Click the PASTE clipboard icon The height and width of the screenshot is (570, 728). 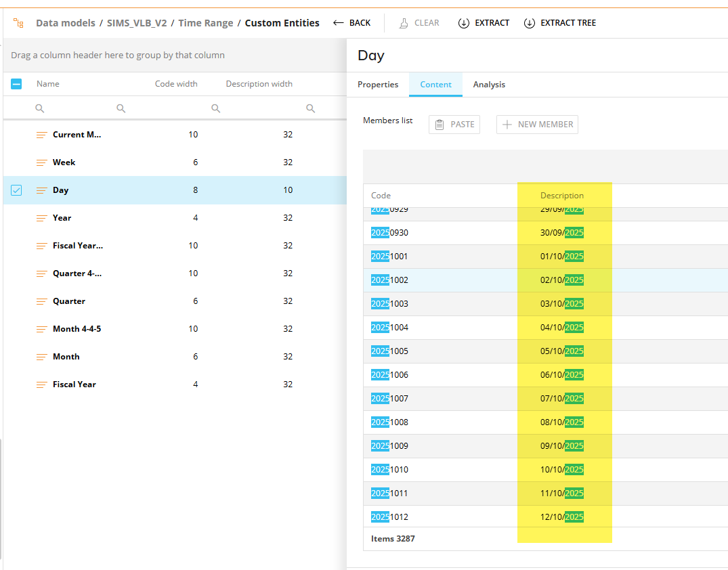440,125
